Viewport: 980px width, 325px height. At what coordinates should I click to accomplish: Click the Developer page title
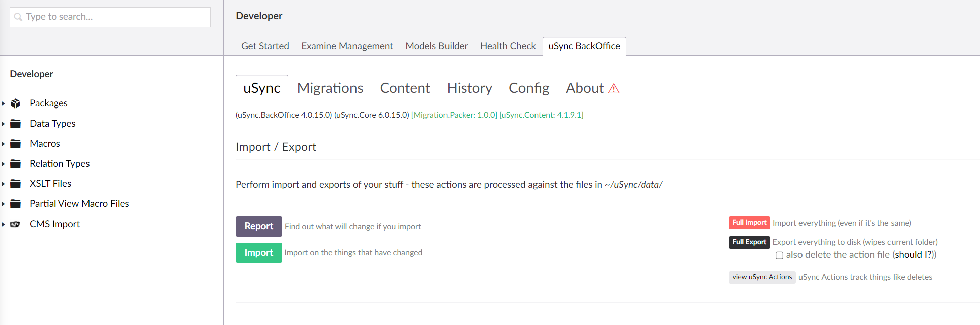point(259,16)
